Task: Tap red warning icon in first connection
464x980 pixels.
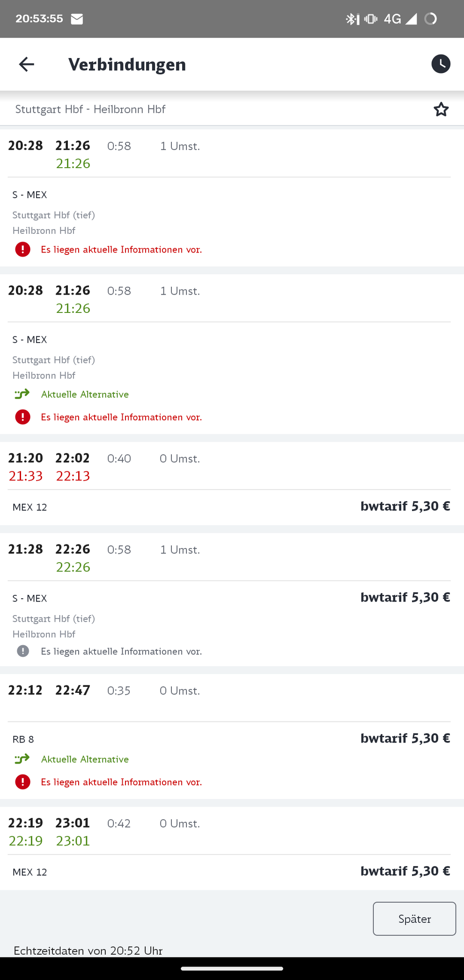Action: coord(22,249)
